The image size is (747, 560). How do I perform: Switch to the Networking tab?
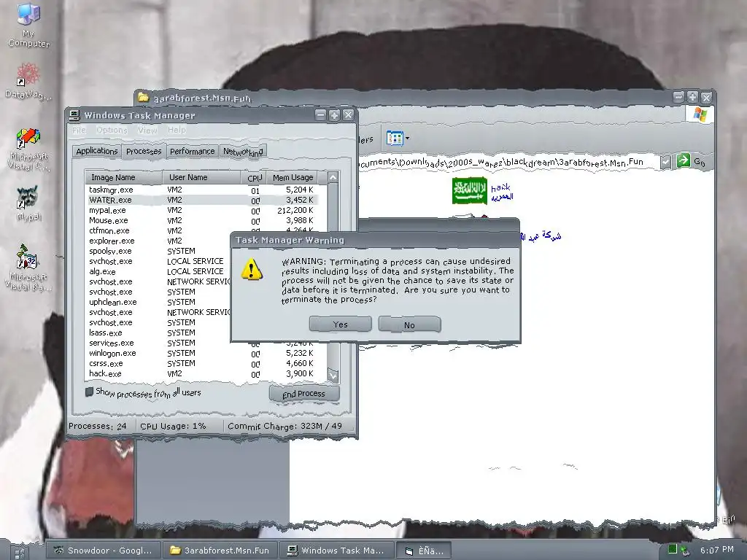pos(243,152)
